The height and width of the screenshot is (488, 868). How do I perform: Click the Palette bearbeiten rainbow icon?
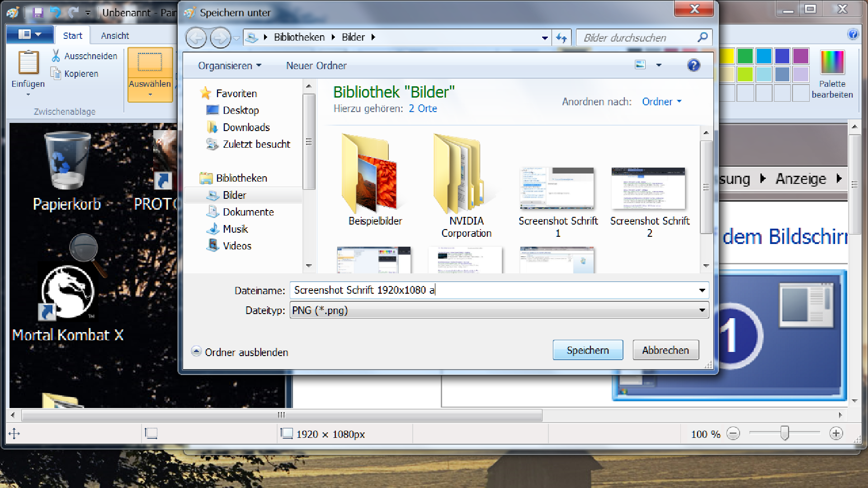[x=832, y=62]
